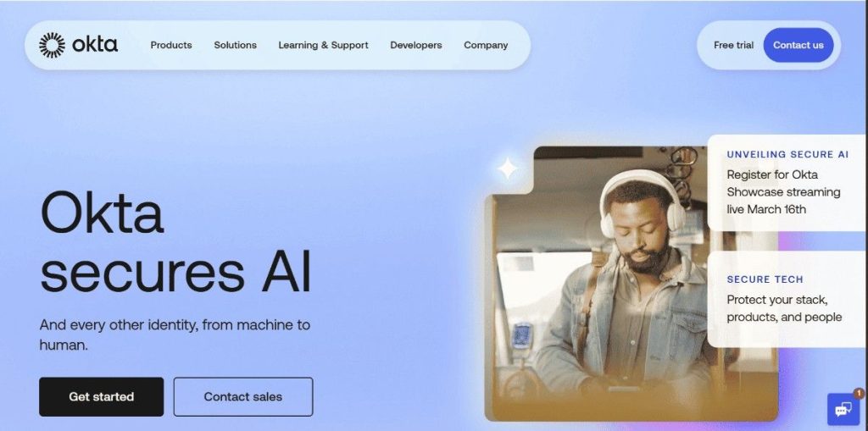The image size is (868, 431).
Task: Click the Okta sunburst logo icon
Action: [52, 45]
